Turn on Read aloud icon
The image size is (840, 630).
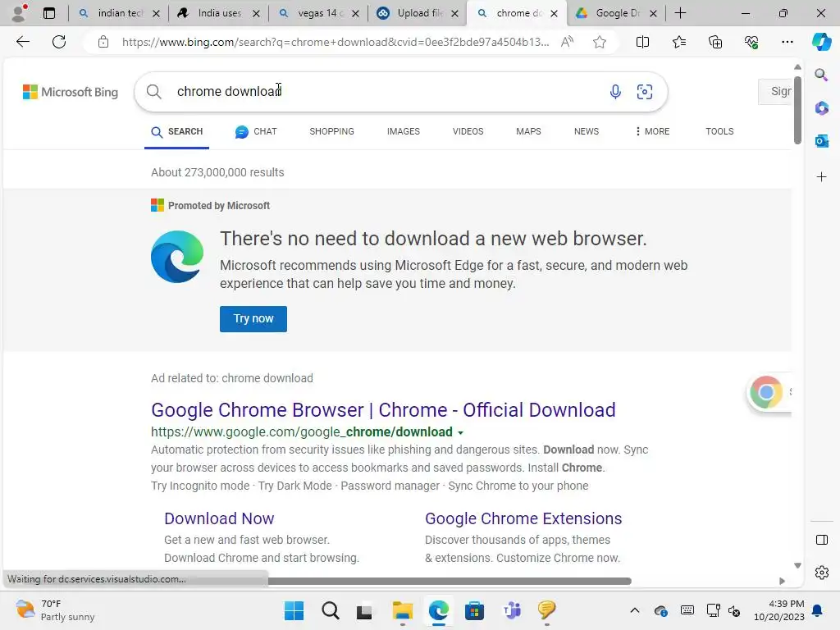(567, 42)
